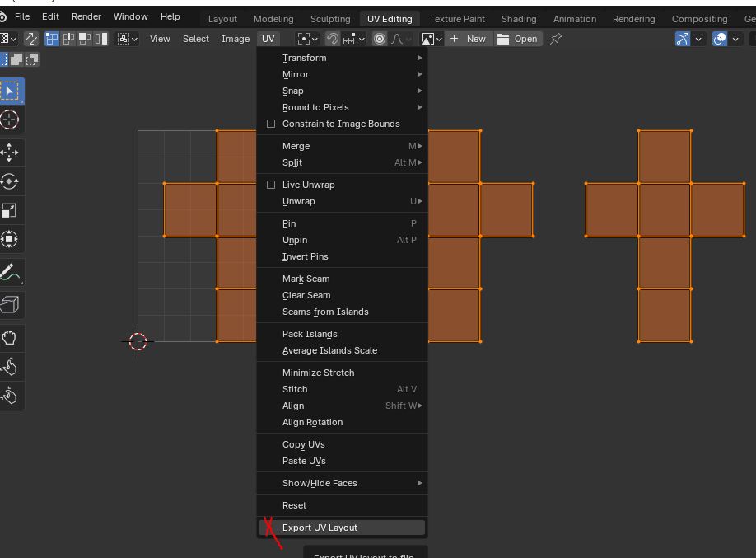Activate the Grab sculpt tool
The image size is (756, 558).
tap(10, 338)
